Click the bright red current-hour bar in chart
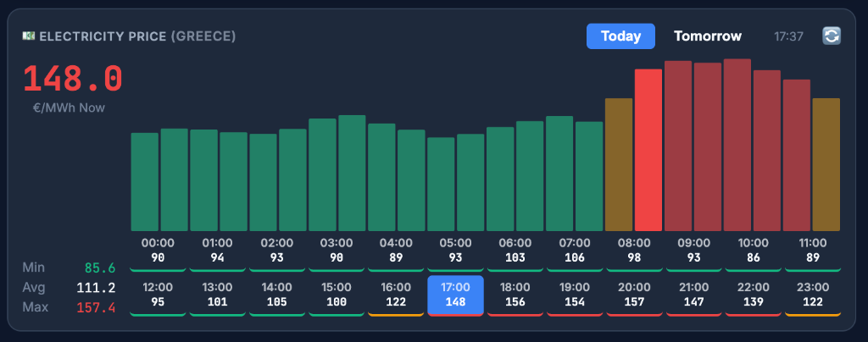The image size is (868, 342). pos(648,150)
